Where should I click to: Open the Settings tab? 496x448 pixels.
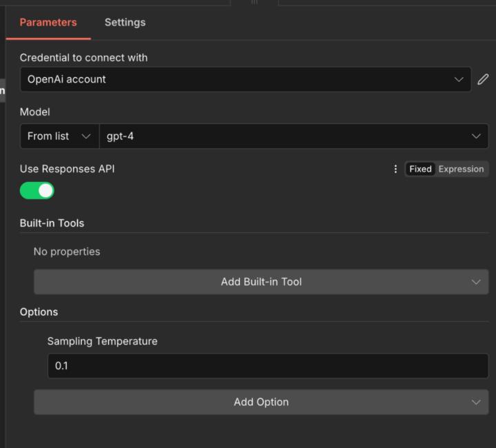[125, 22]
